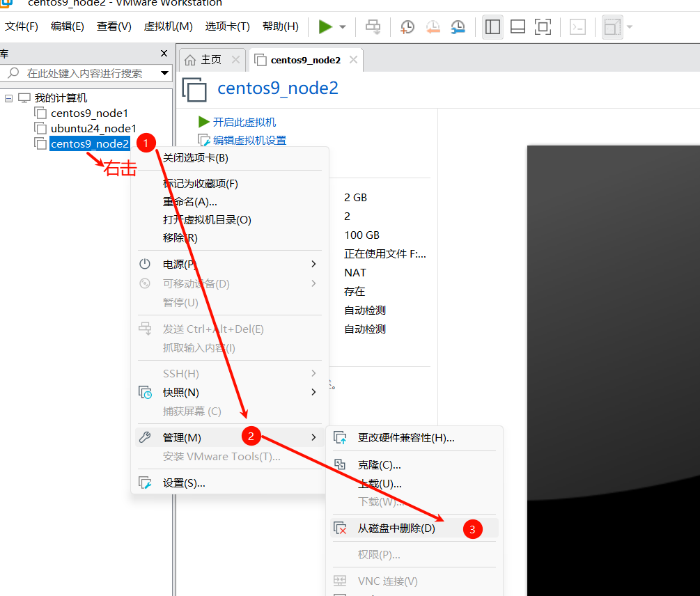Switch to the centos9_node2 tab
The height and width of the screenshot is (596, 700).
click(305, 60)
